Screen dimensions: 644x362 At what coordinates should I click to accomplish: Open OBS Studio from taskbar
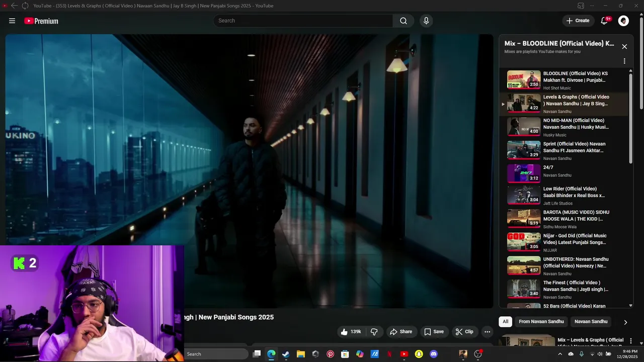[x=478, y=354]
